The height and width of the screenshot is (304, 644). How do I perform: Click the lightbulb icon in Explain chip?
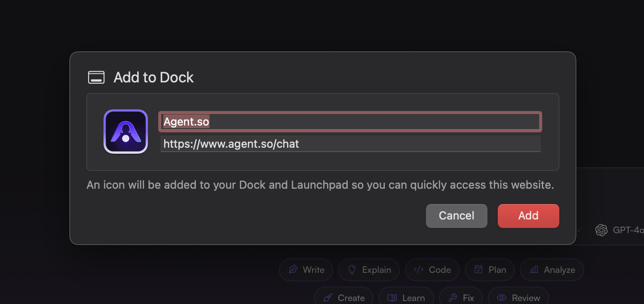(x=352, y=270)
